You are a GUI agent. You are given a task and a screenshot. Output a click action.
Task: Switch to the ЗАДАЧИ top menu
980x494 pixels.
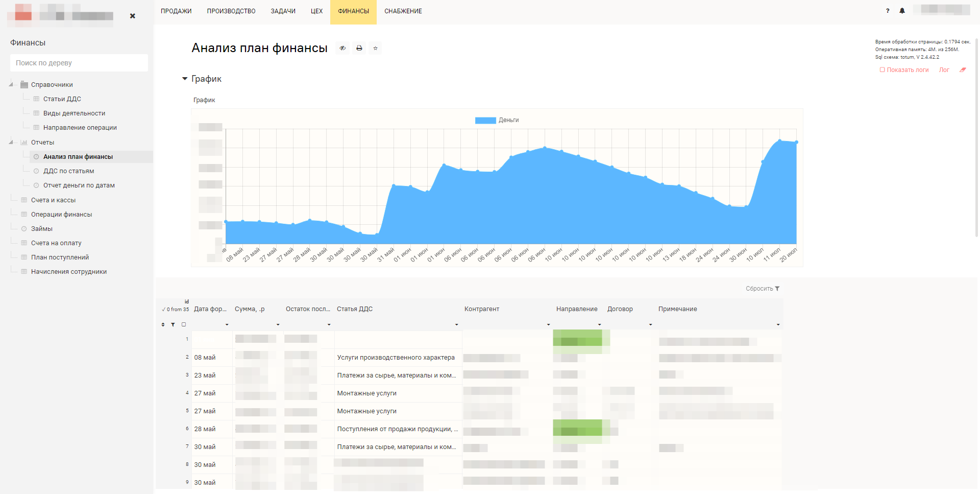pyautogui.click(x=283, y=11)
